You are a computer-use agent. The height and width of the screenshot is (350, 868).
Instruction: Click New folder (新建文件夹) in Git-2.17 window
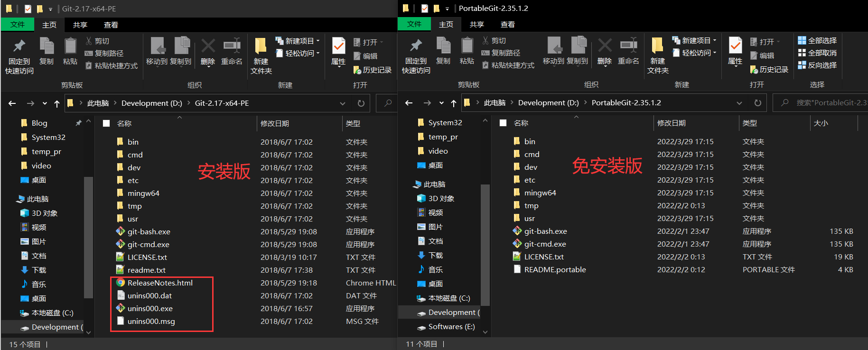261,55
